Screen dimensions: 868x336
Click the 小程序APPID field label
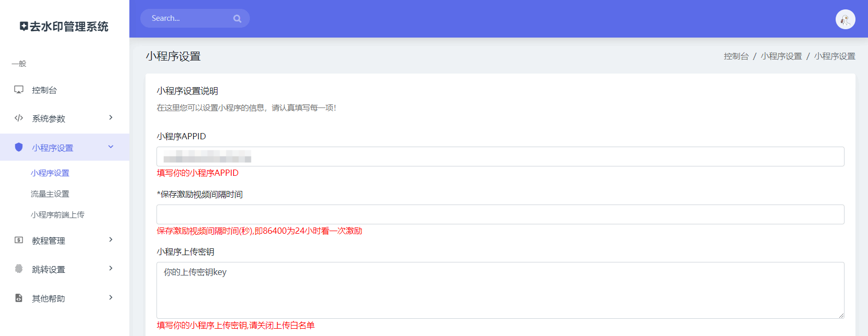pyautogui.click(x=182, y=136)
